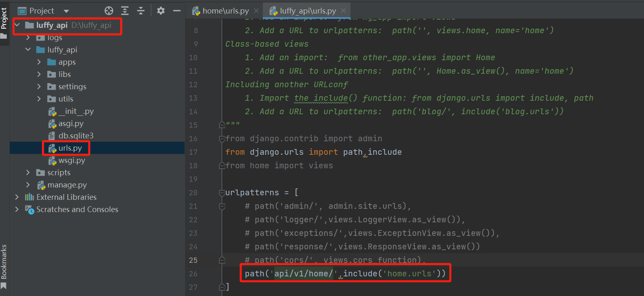Click 'include' in line 17 import
644x296 pixels.
[x=384, y=152]
